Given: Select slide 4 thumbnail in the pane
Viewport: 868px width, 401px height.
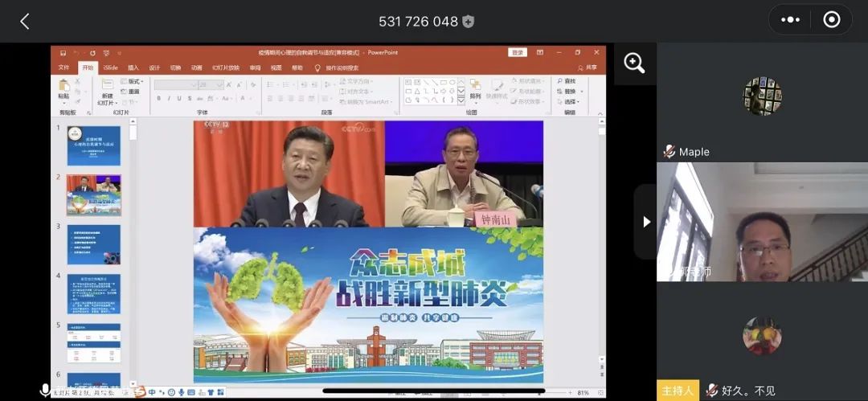Looking at the screenshot, I should coord(94,293).
